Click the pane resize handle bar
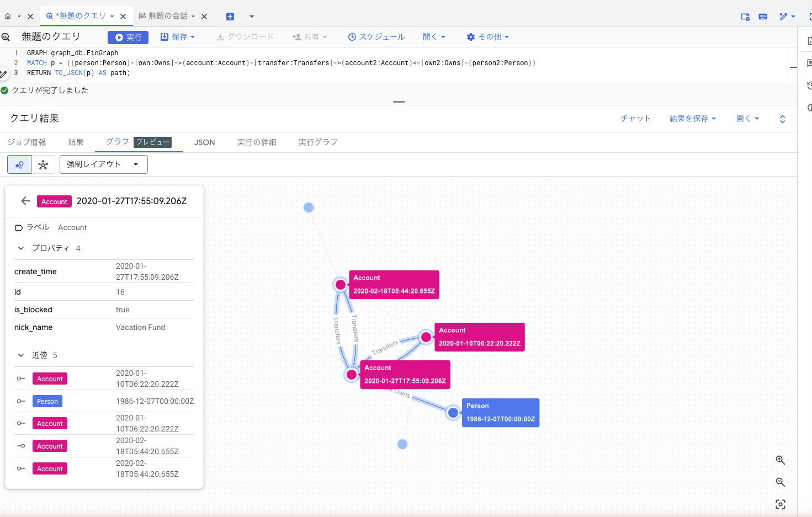Image resolution: width=812 pixels, height=517 pixels. 399,102
